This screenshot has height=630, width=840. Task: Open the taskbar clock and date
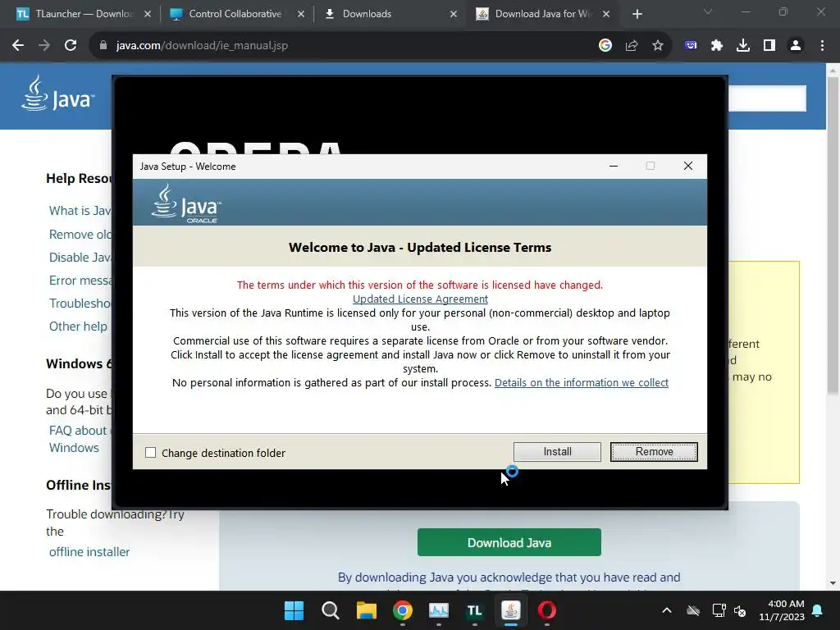click(x=782, y=610)
